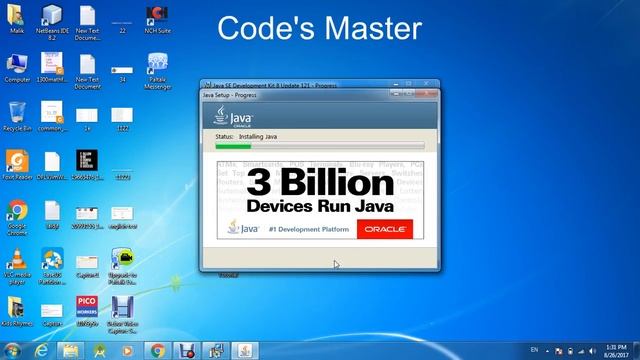Switch to Chrome in the taskbar
The width and height of the screenshot is (640, 360).
click(x=158, y=351)
